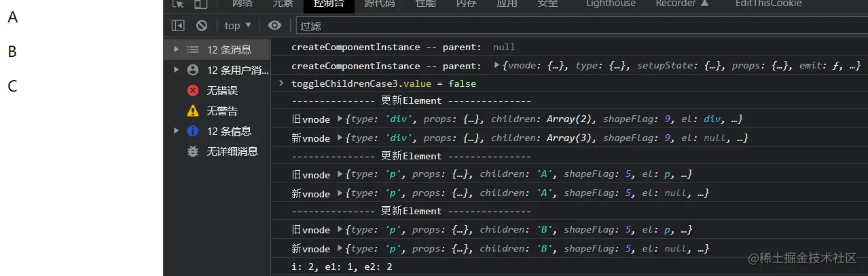Expand the 12 条用户消息 sidebar group

(177, 70)
